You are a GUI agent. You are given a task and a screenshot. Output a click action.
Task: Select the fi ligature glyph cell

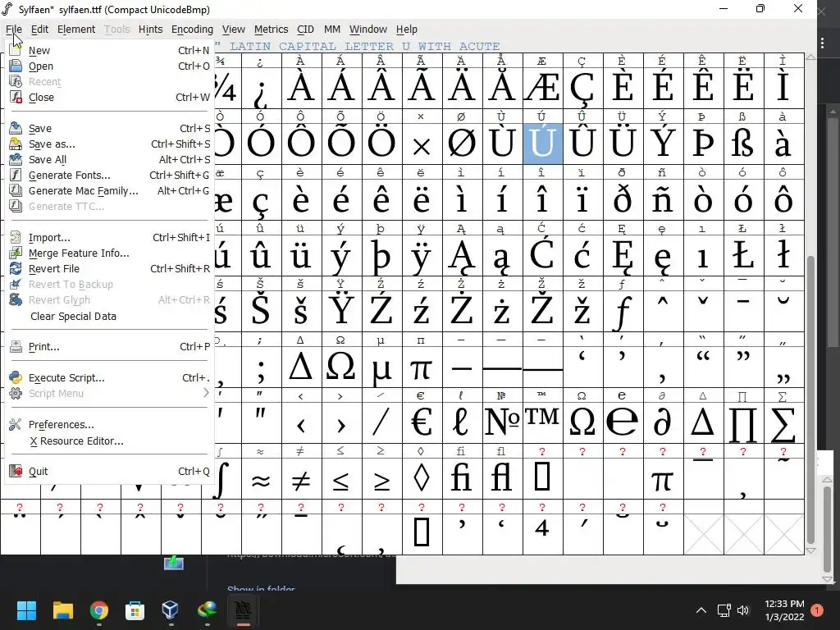pyautogui.click(x=463, y=478)
